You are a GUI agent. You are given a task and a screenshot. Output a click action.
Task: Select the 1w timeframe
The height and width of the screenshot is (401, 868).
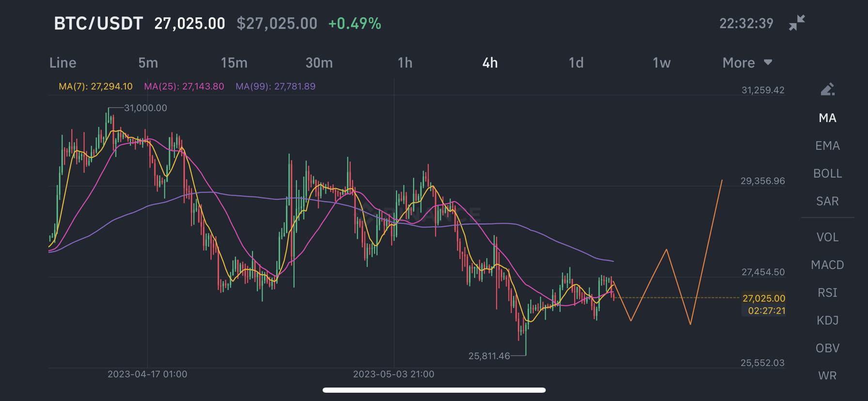(662, 63)
